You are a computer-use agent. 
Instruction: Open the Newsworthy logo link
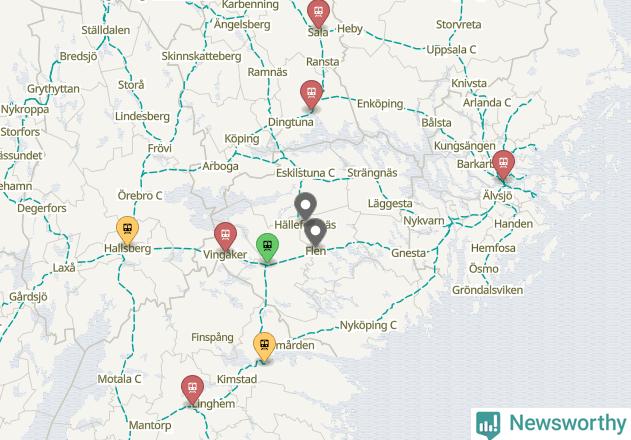pyautogui.click(x=551, y=424)
